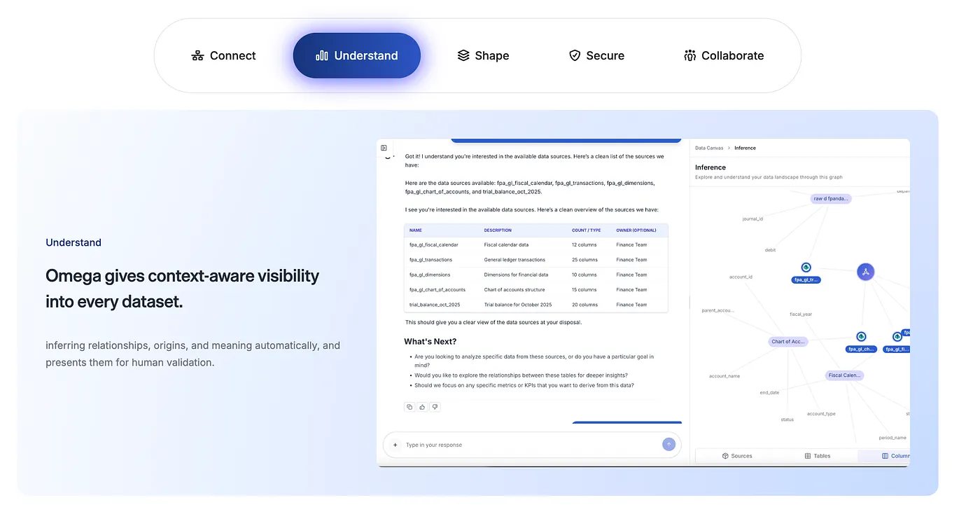Copy the chat response
Viewport: 980px width, 519px height.
click(409, 407)
